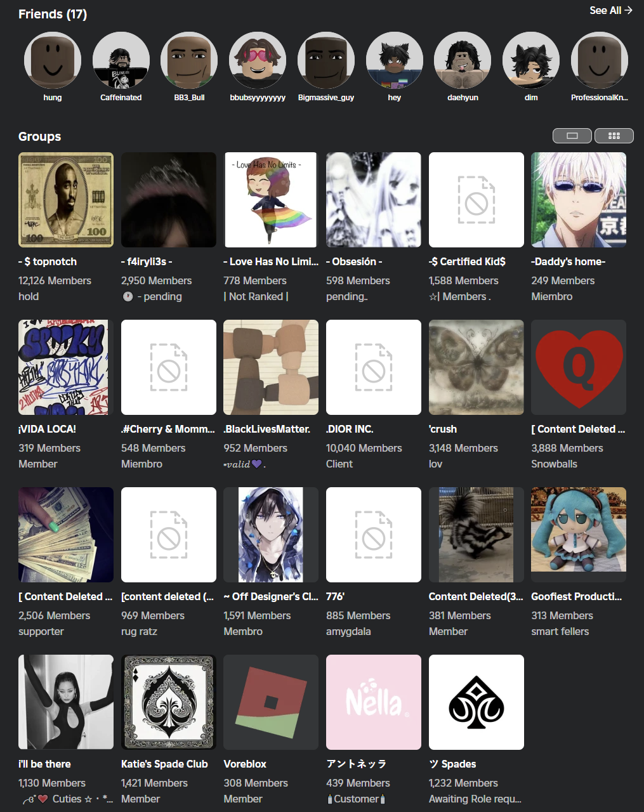Viewport: 644px width, 812px height.
Task: Click the .DIOR INC. group title
Action: coord(350,429)
